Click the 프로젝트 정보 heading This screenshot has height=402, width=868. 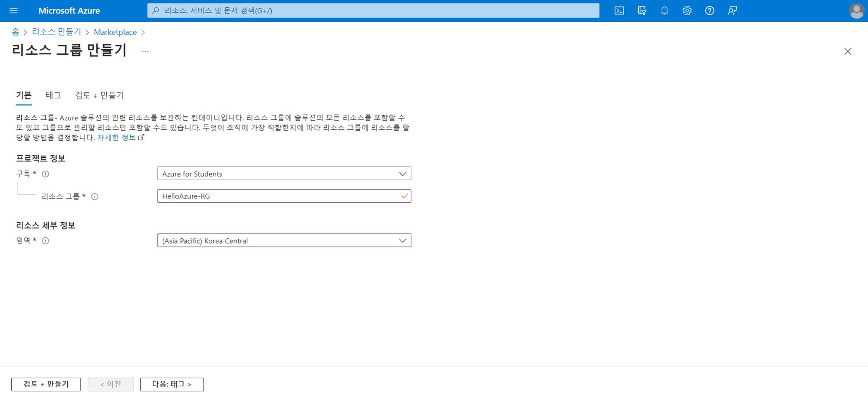(41, 158)
